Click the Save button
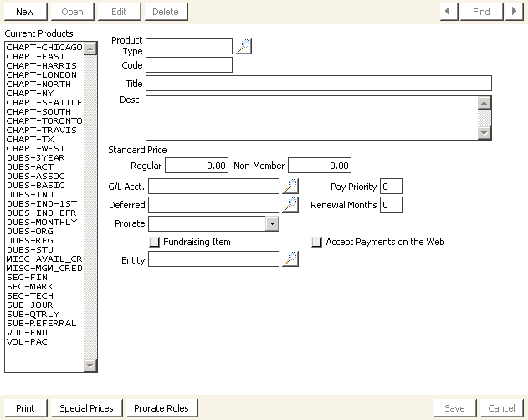 455,408
